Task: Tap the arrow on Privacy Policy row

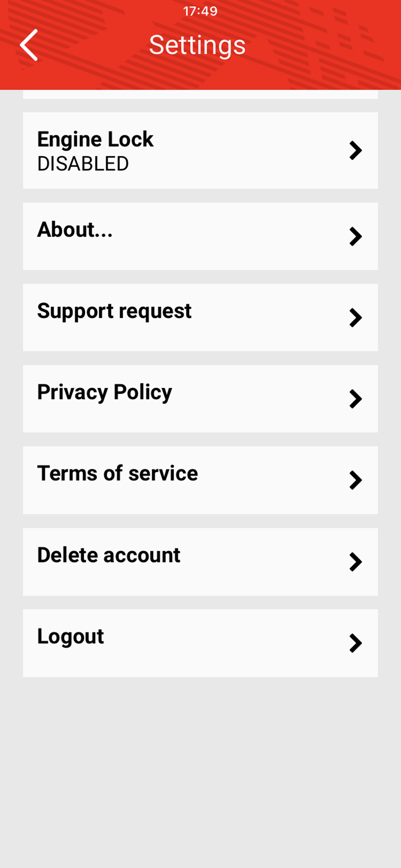Action: coord(355,399)
